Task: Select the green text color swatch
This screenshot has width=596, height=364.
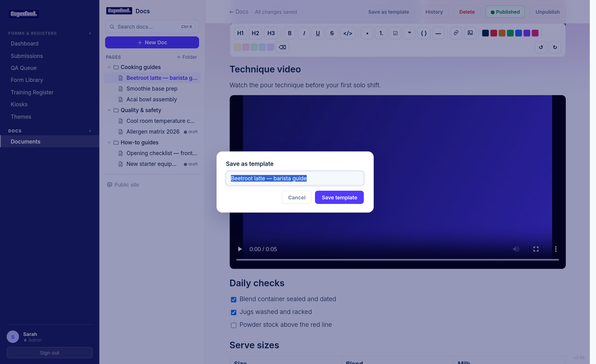Action: [510, 33]
